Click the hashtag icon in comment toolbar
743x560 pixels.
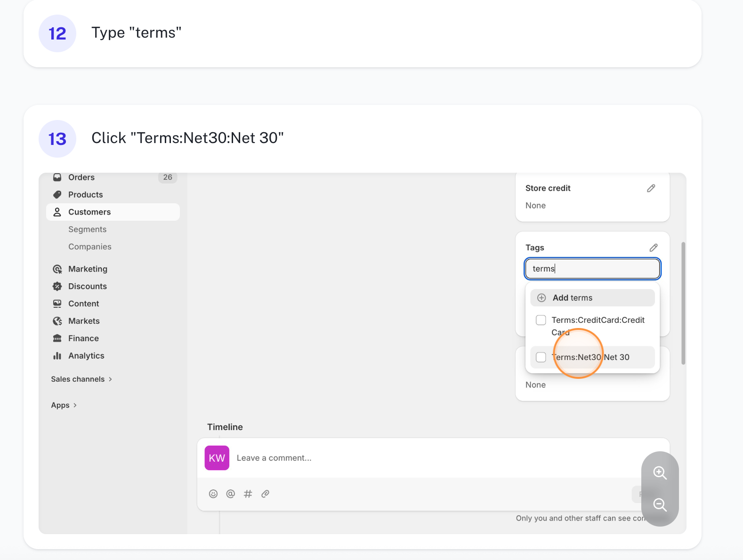coord(248,494)
